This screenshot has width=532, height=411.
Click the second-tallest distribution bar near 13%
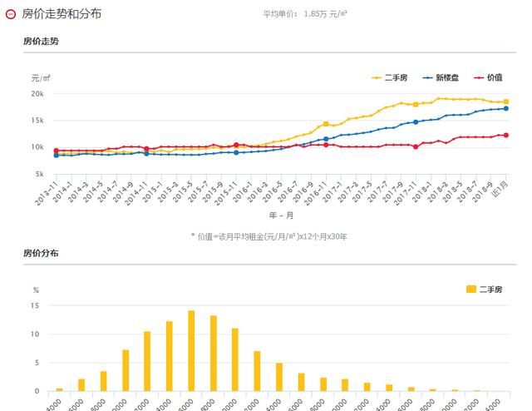click(x=214, y=354)
